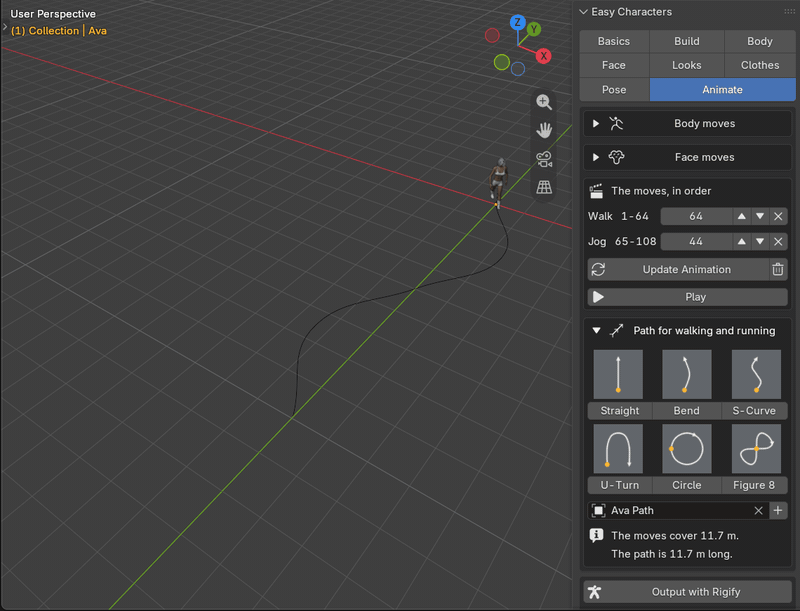Screen dimensions: 800x611
Task: Click the Ava character in viewport
Action: tap(498, 181)
